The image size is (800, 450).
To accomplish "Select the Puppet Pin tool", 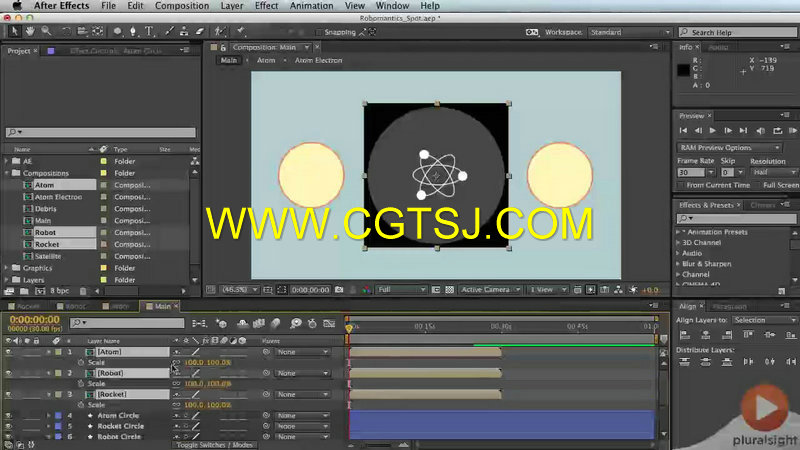I will pos(241,32).
